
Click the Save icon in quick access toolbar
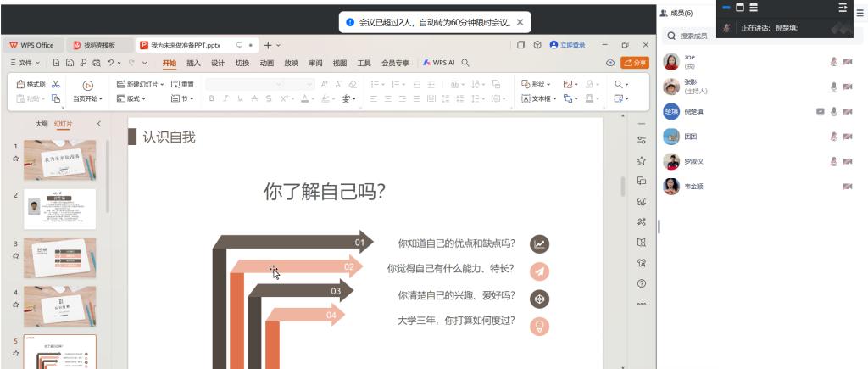pyautogui.click(x=70, y=63)
